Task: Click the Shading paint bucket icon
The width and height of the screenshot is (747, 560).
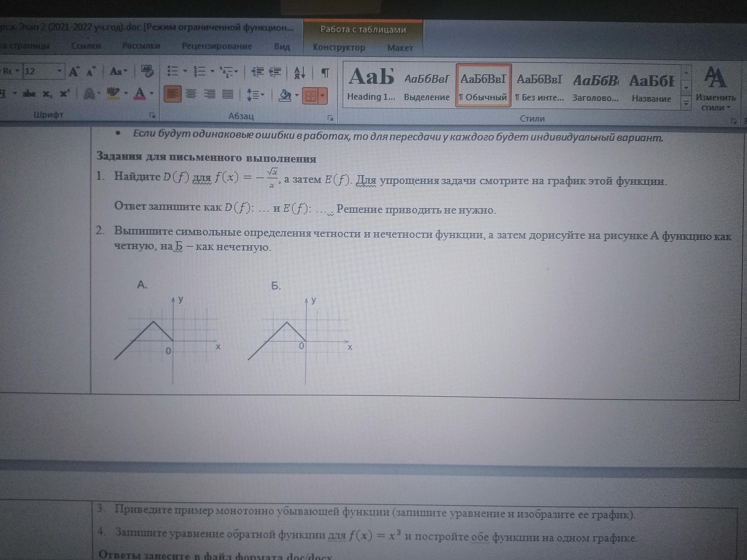Action: coord(285,96)
